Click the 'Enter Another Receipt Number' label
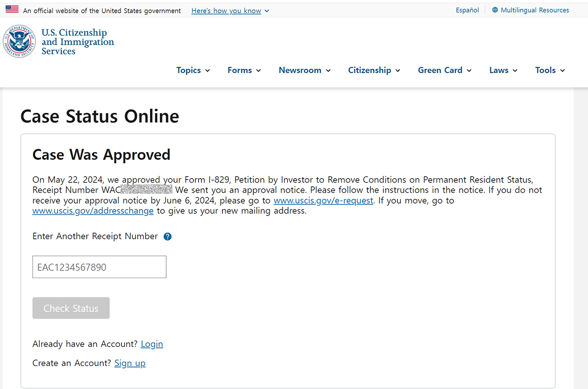588x389 pixels. pos(95,236)
